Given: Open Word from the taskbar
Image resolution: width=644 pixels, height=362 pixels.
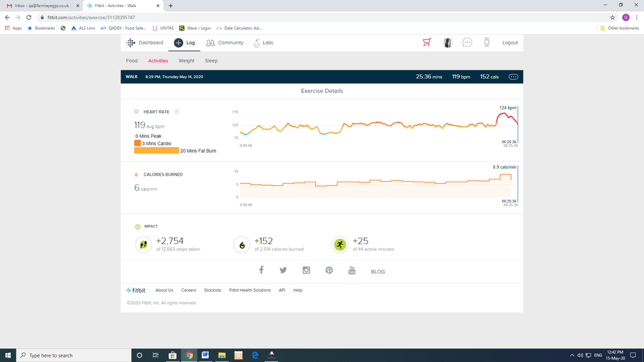Looking at the screenshot, I should 206,356.
